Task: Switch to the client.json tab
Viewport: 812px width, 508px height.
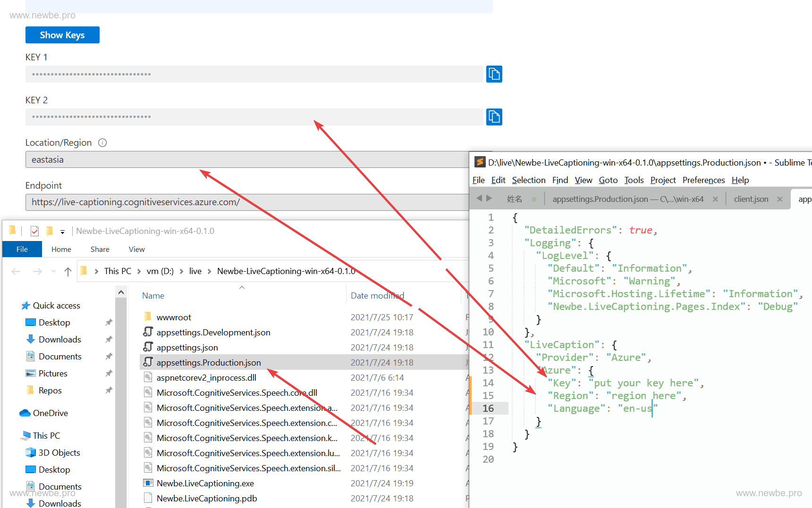Action: (x=751, y=199)
